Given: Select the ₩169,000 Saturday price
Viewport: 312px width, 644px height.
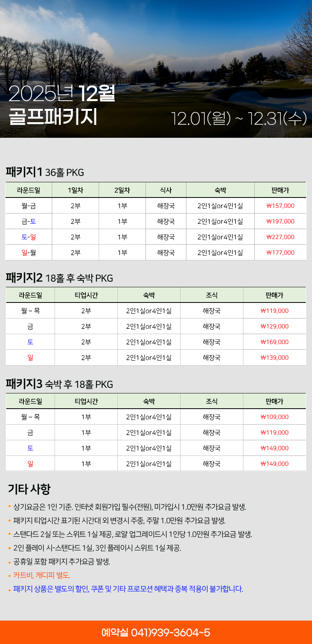Looking at the screenshot, I should [275, 342].
